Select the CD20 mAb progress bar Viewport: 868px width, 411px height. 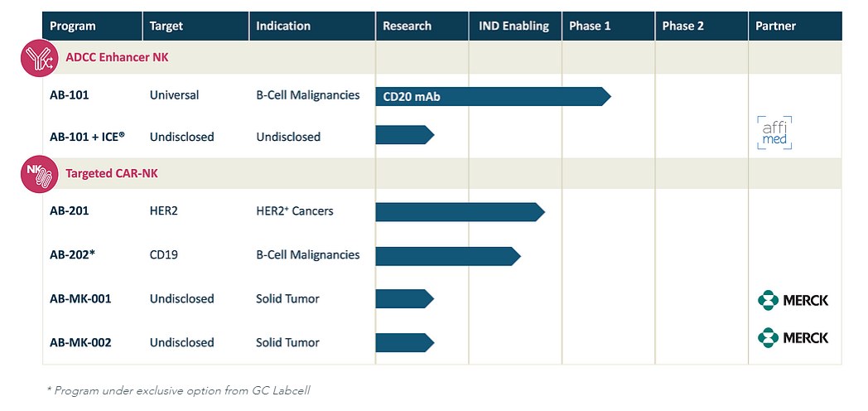click(x=494, y=96)
